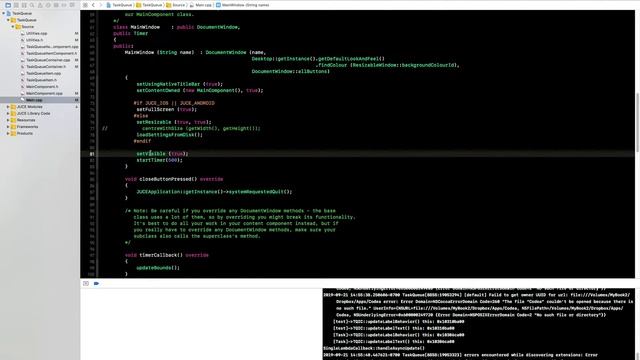Click timerCallback() method name
The width and height of the screenshot is (640, 360).
(161, 255)
